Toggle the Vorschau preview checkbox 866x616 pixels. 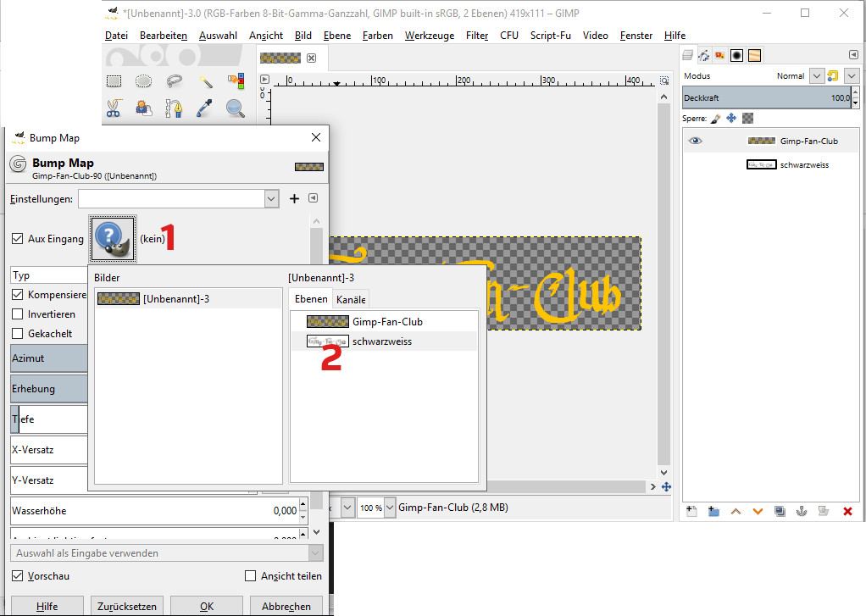(18, 575)
